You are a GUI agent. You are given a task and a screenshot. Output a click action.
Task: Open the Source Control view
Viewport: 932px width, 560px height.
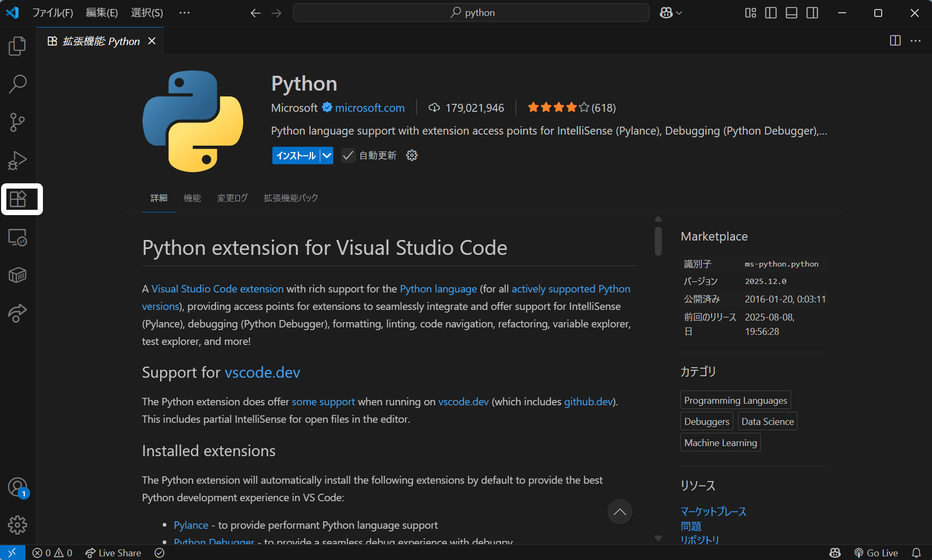pos(17,122)
